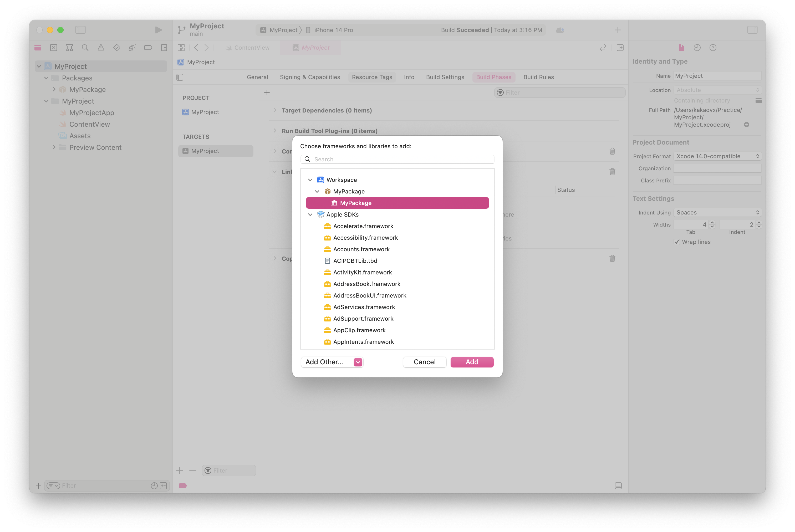Viewport: 795px width, 532px height.
Task: Click trash icon beside Link Binary phase
Action: [x=612, y=172]
